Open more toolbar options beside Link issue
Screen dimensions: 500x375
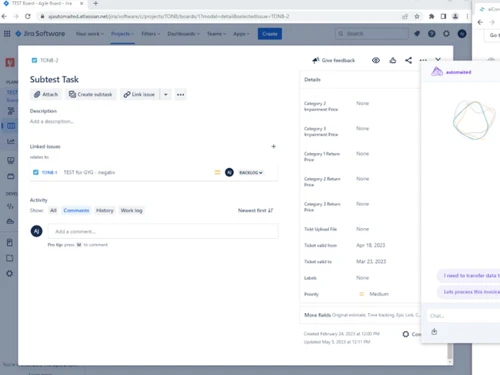[180, 94]
